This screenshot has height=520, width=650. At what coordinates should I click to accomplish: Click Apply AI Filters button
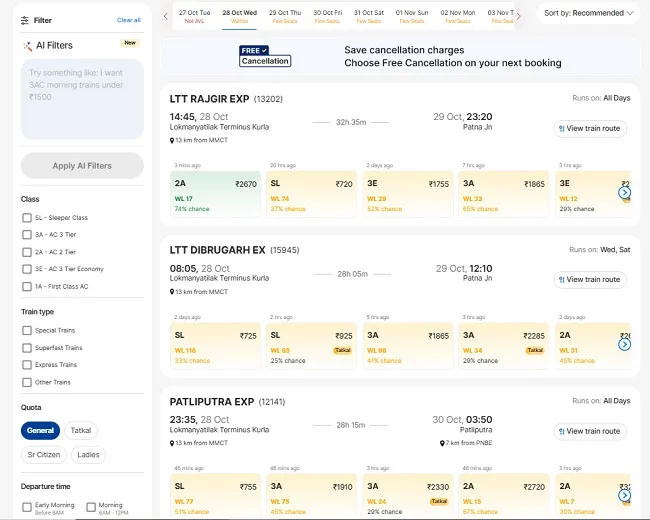(82, 166)
